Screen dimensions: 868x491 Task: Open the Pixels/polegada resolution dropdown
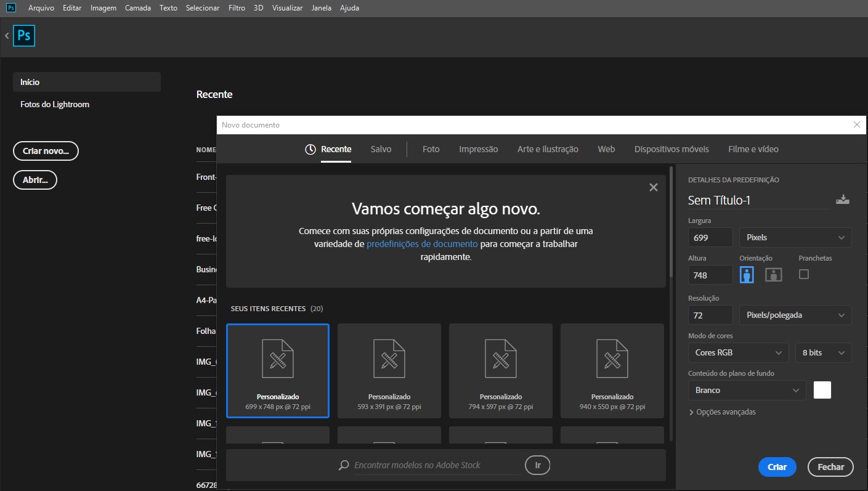click(795, 315)
